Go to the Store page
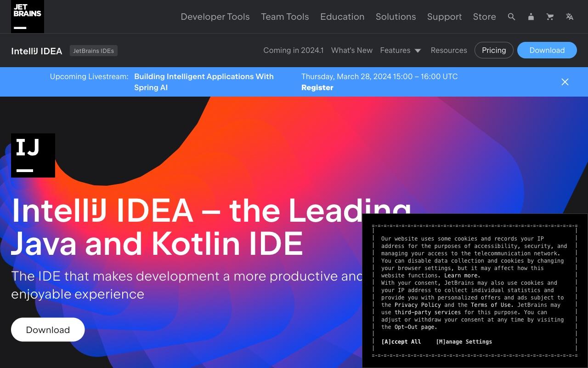 pyautogui.click(x=484, y=17)
